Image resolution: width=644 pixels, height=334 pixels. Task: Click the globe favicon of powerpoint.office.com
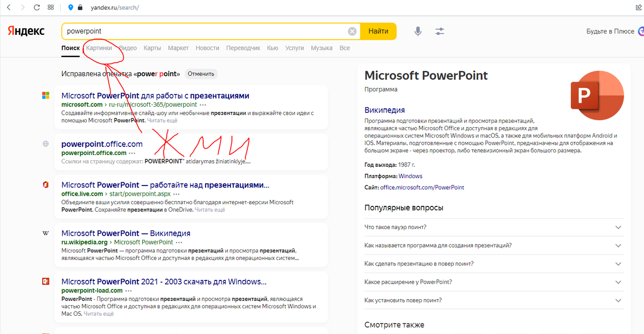click(46, 144)
